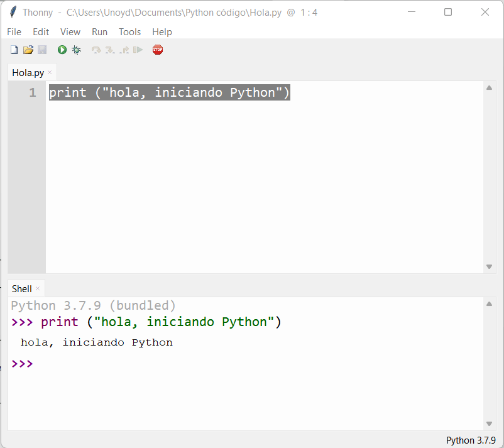The image size is (504, 448).
Task: Click the editor scrollbar down arrow
Action: coord(490,267)
